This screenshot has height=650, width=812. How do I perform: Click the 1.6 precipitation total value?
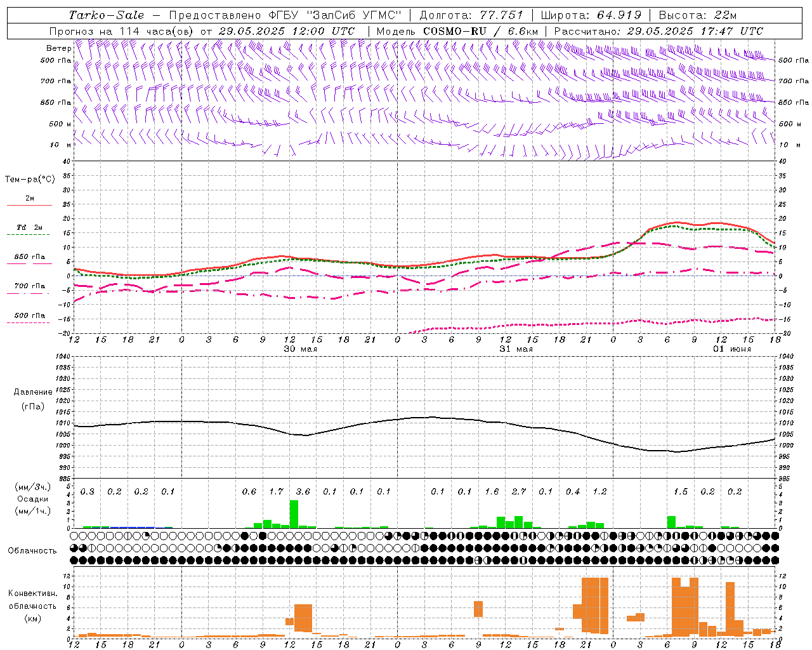pos(492,491)
